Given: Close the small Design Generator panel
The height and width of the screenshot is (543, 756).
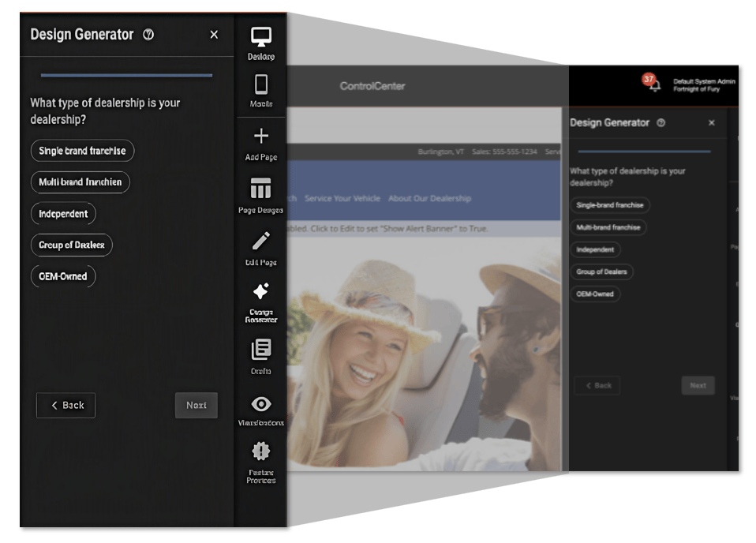Looking at the screenshot, I should (x=712, y=123).
